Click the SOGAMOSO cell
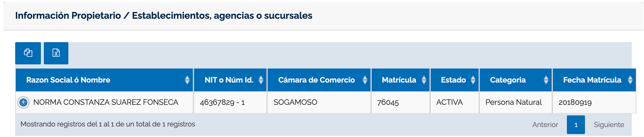The height and width of the screenshot is (137, 644). [x=319, y=103]
